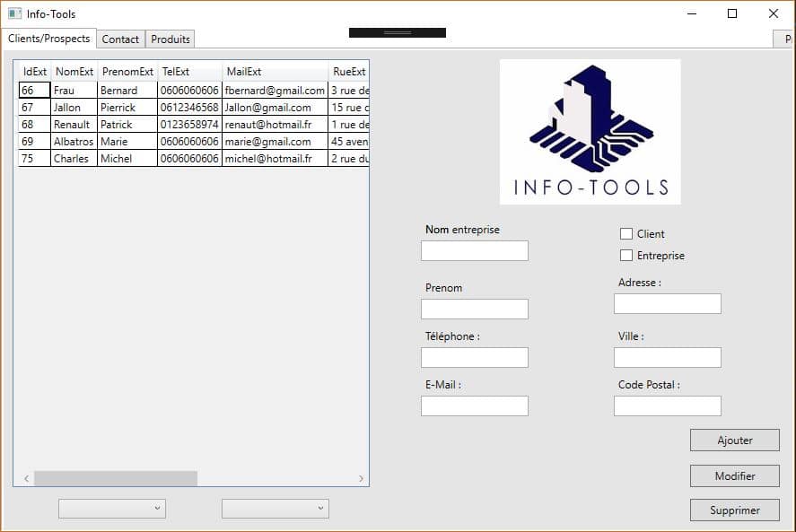796x532 pixels.
Task: Select the cell with Id 68
Action: point(34,125)
